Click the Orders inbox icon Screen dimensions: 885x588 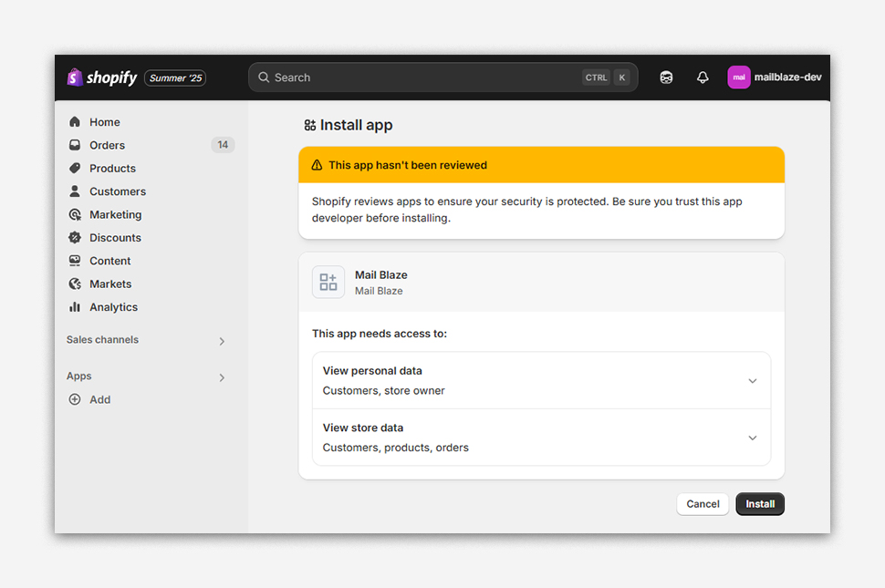(x=75, y=145)
